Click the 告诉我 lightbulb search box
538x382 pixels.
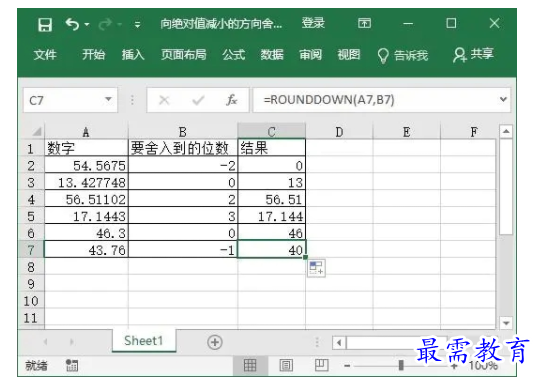(x=402, y=55)
